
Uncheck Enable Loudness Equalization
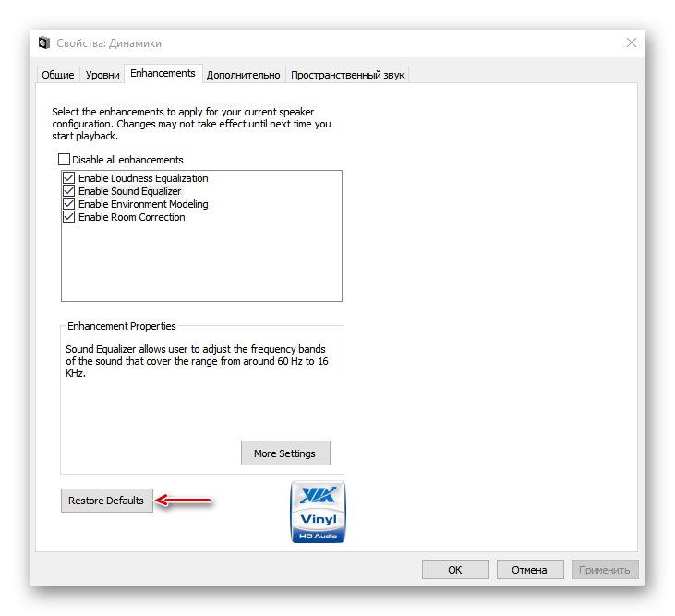coord(69,178)
